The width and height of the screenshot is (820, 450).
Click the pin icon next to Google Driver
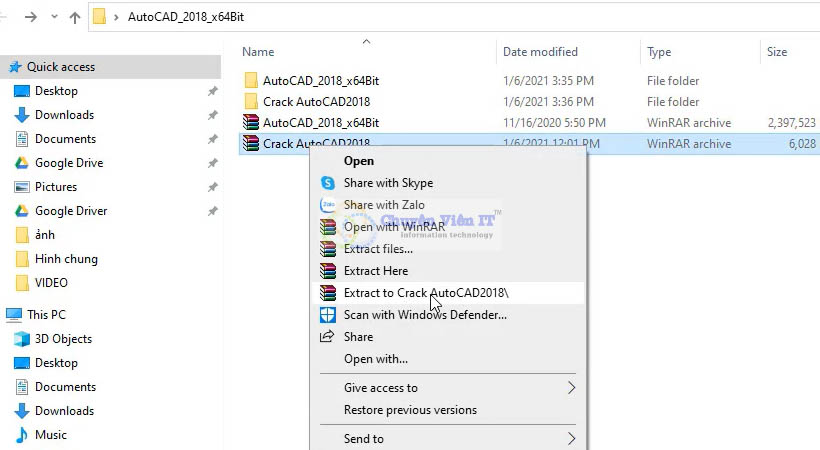coord(212,211)
